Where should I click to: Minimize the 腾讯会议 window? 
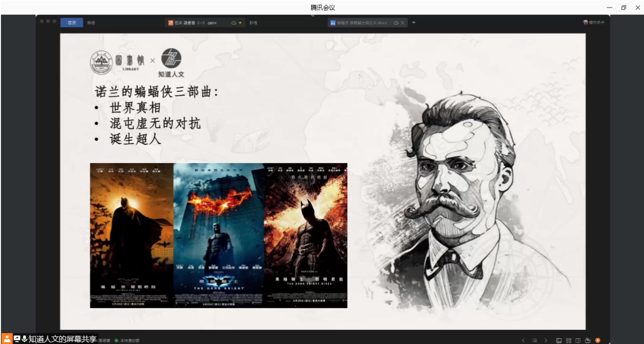610,8
